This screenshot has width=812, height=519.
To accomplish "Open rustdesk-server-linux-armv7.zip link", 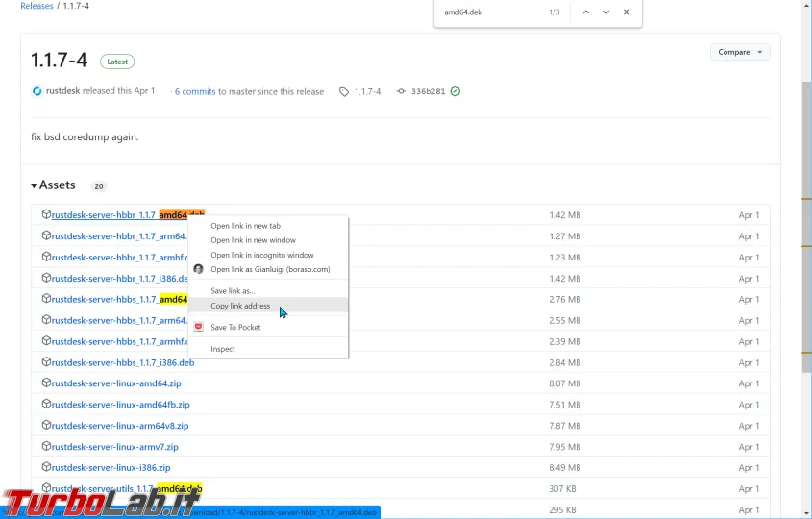I will tap(114, 447).
